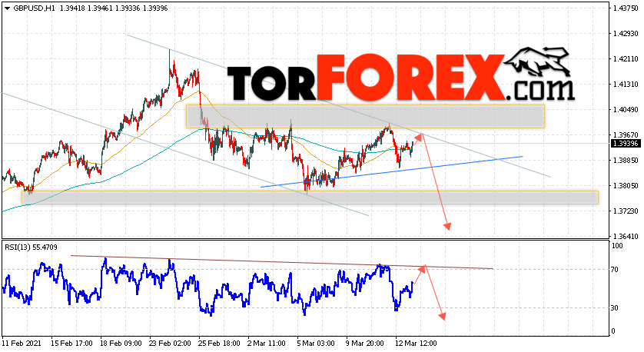Select the GBPUSD,H1 symbol title text
This screenshot has height=352, width=644.
34,8
